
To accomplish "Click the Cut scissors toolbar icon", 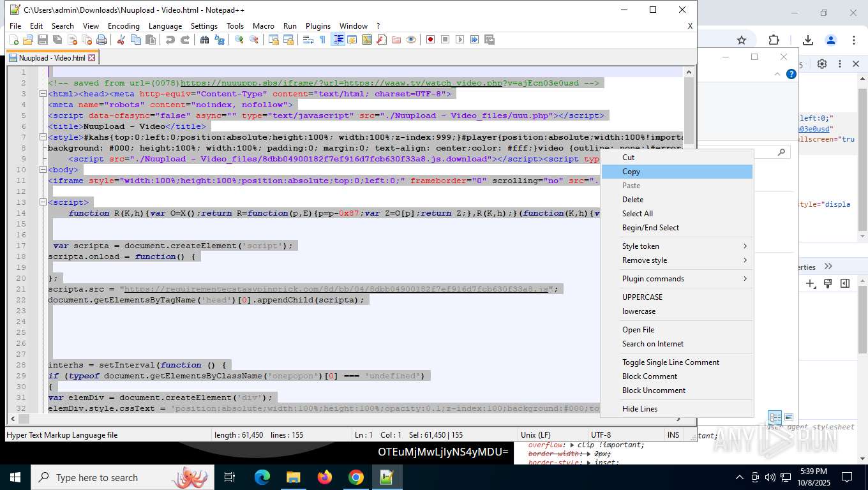I will pos(121,40).
